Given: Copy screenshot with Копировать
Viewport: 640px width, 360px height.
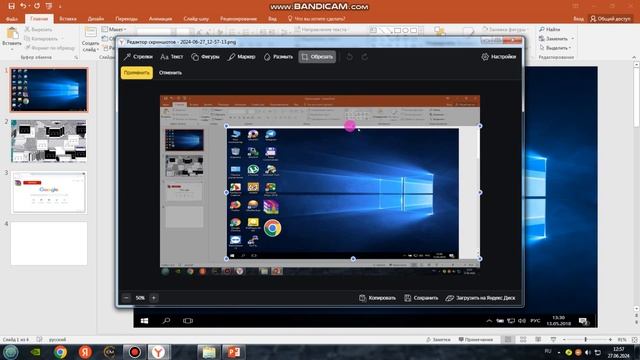Looking at the screenshot, I should (x=377, y=298).
